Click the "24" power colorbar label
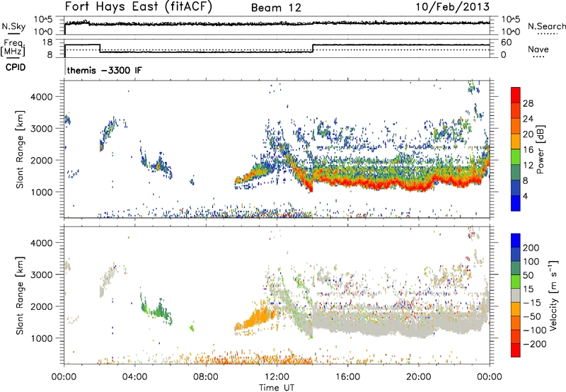Viewport: 566px width, 392px height. (x=528, y=119)
